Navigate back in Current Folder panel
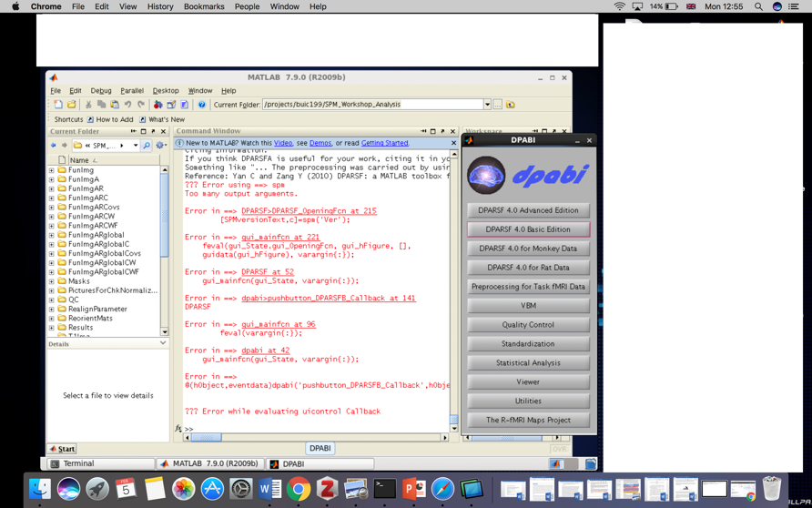Screen dimensions: 812x508 click(54, 146)
